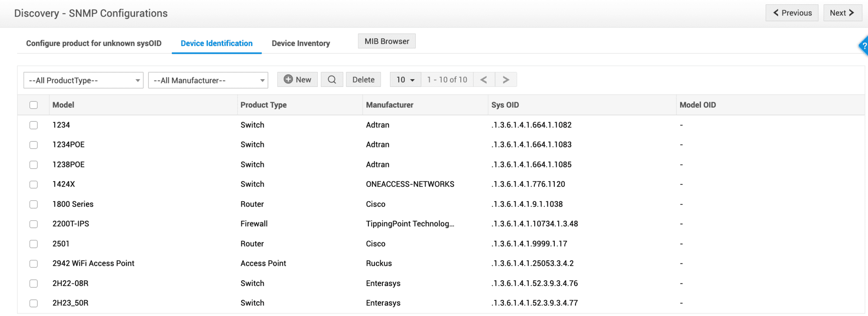Toggle the select-all checkbox in header
Screen dimensions: 868x316
tap(33, 105)
